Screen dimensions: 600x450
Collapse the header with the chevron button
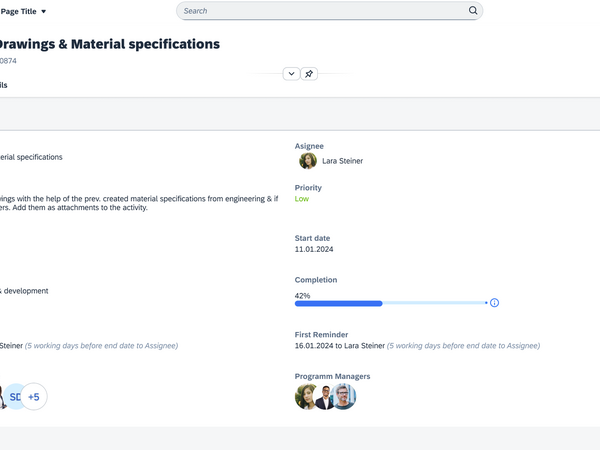pos(291,74)
